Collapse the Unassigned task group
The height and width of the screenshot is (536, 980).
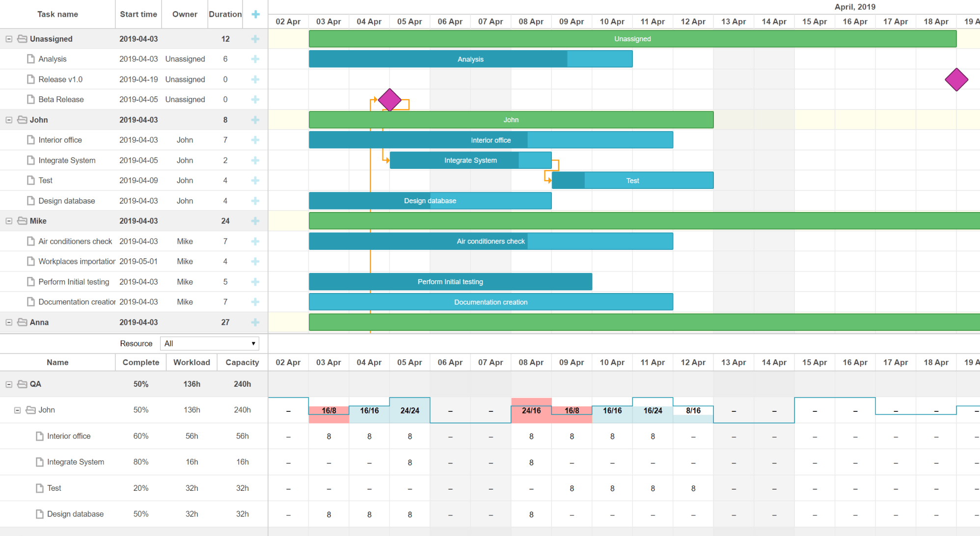pyautogui.click(x=9, y=39)
